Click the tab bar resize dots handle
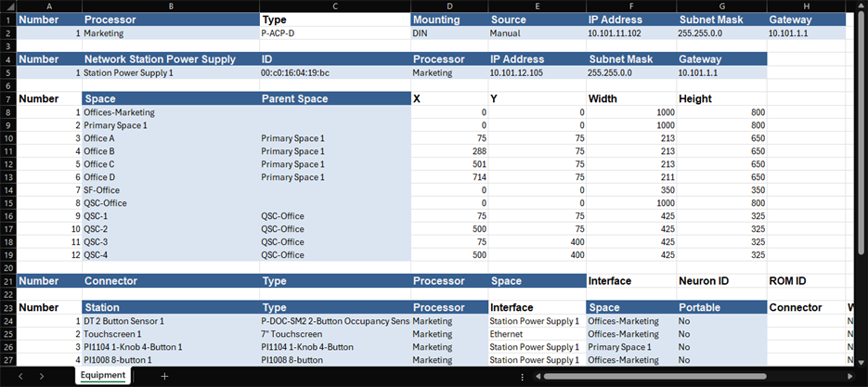 [525, 377]
